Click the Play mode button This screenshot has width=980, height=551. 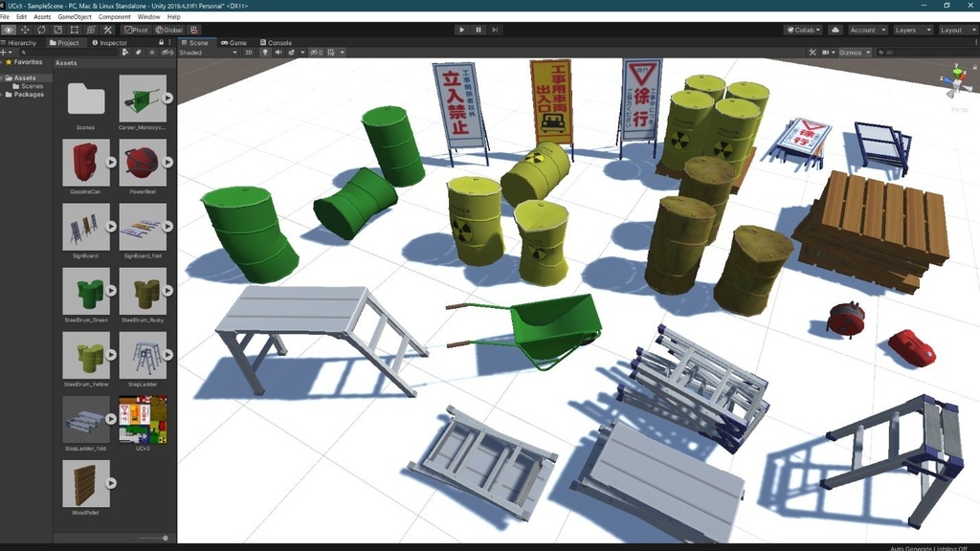point(462,30)
